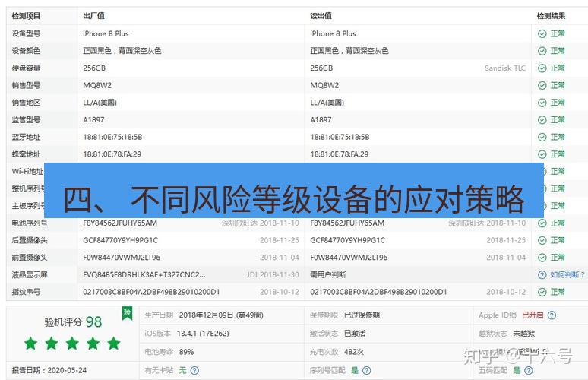Image resolution: width=588 pixels, height=380 pixels.
Task: Click help icon beside 序列号匹配 是
Action: 366,371
